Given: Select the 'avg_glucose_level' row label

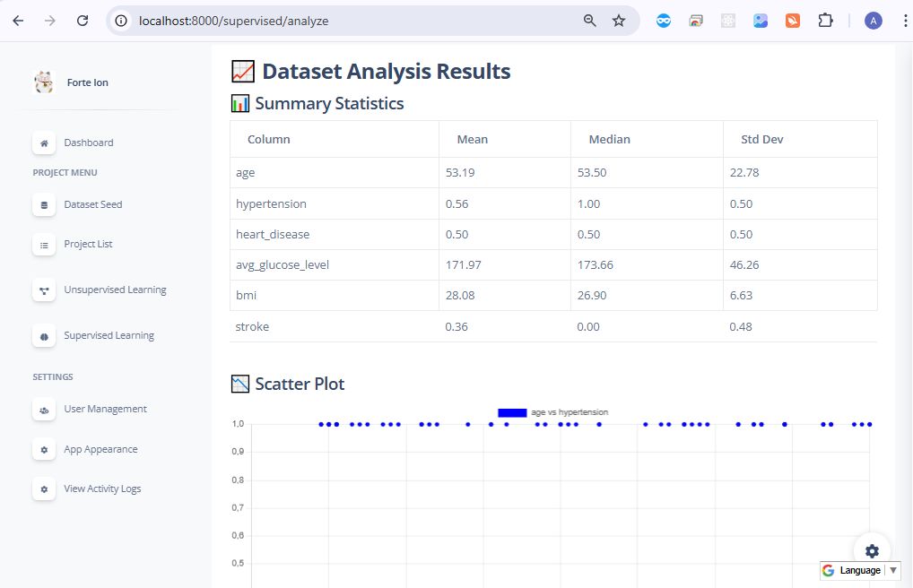Looking at the screenshot, I should (x=283, y=265).
